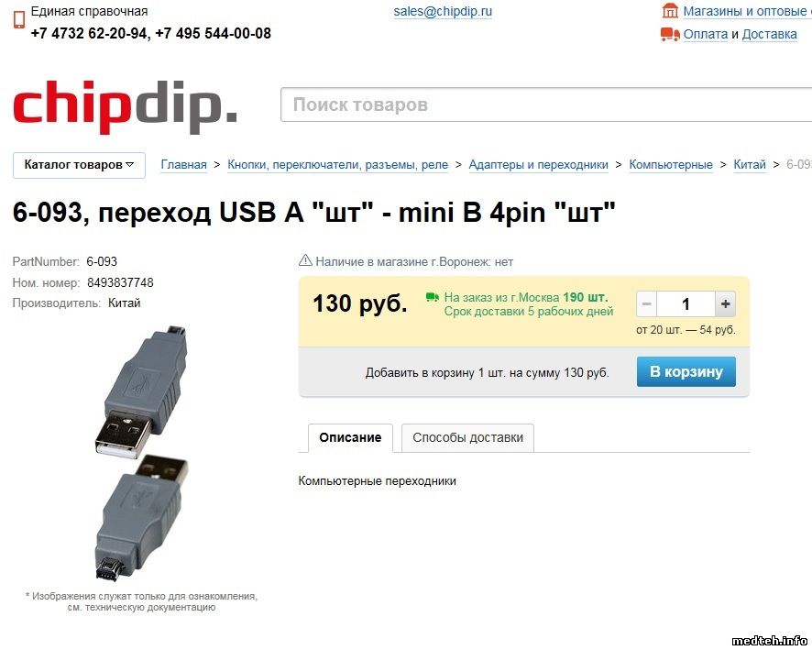Click the quantity input field
Screen dimensions: 812x650
[x=686, y=303]
